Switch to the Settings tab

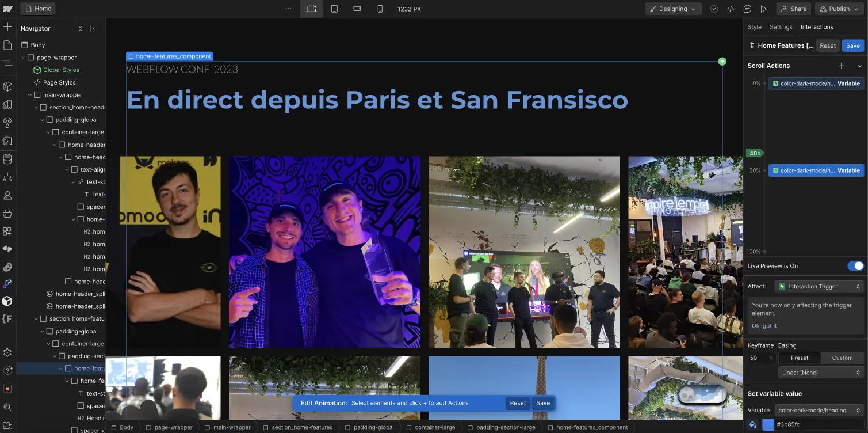(x=781, y=27)
